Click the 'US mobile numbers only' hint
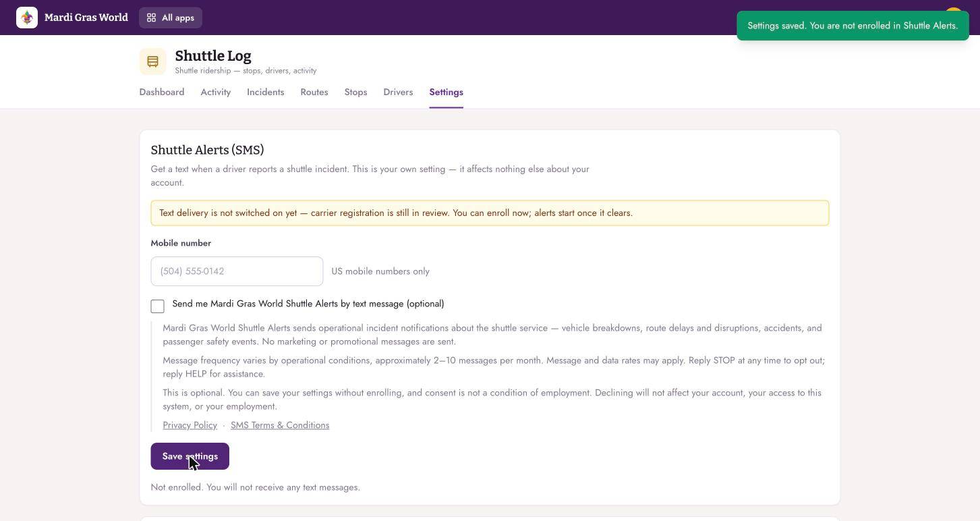The width and height of the screenshot is (980, 521). (x=380, y=271)
